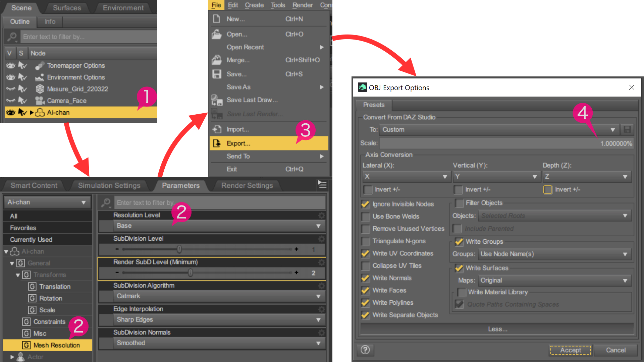This screenshot has width=644, height=362.
Task: Switch to the Simulation Settings tab
Action: point(109,185)
